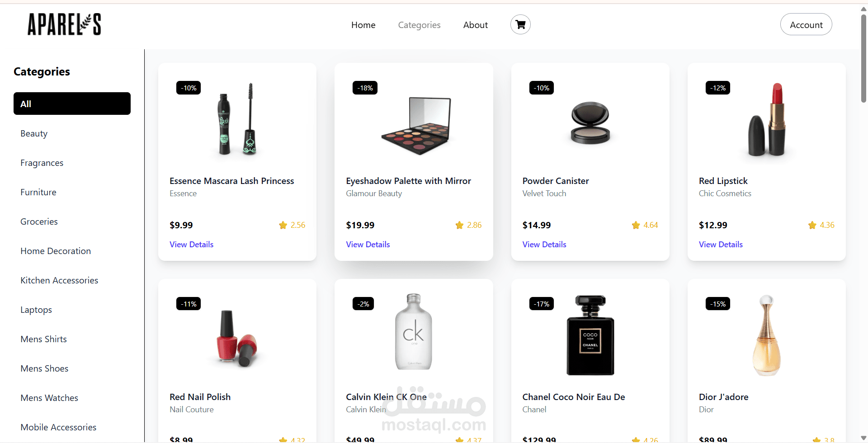Click the Aparels logo

coord(64,24)
